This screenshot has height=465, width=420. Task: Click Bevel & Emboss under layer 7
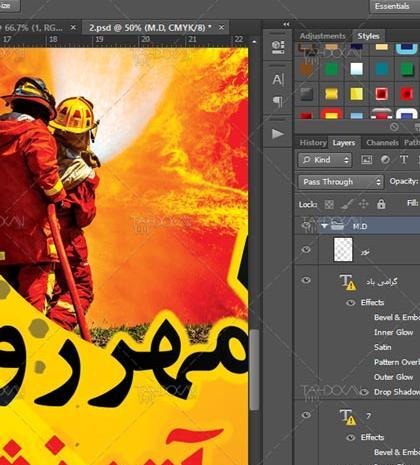(x=397, y=452)
